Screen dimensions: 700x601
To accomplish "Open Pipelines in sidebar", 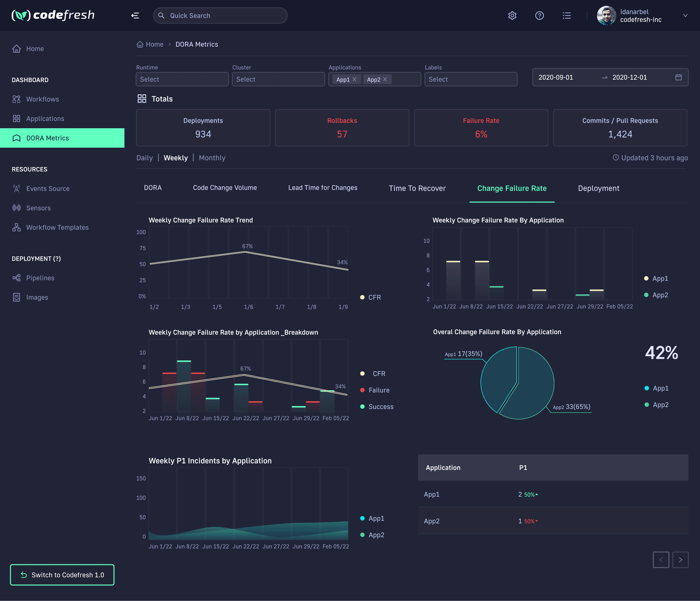I will coord(40,278).
